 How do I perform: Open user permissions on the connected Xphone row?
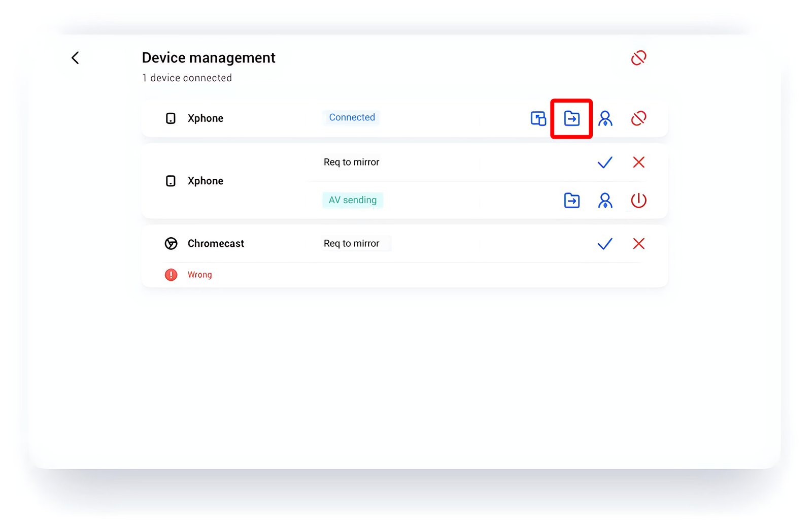click(605, 118)
